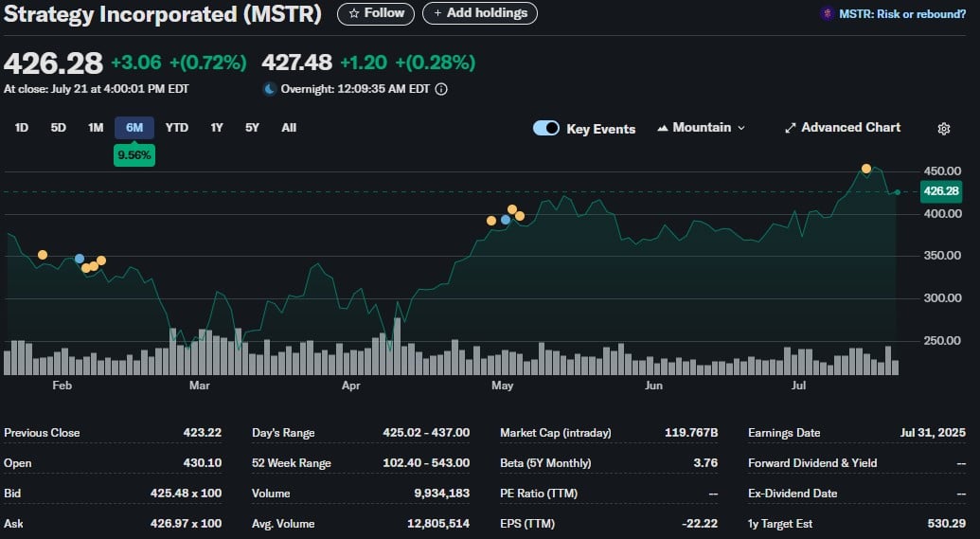The height and width of the screenshot is (539, 980).
Task: Select the 1M time range
Action: tap(96, 128)
